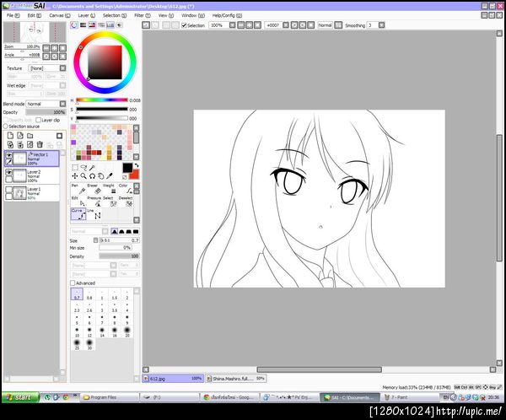Open the Selection menu
506x420 pixels.
coord(115,15)
